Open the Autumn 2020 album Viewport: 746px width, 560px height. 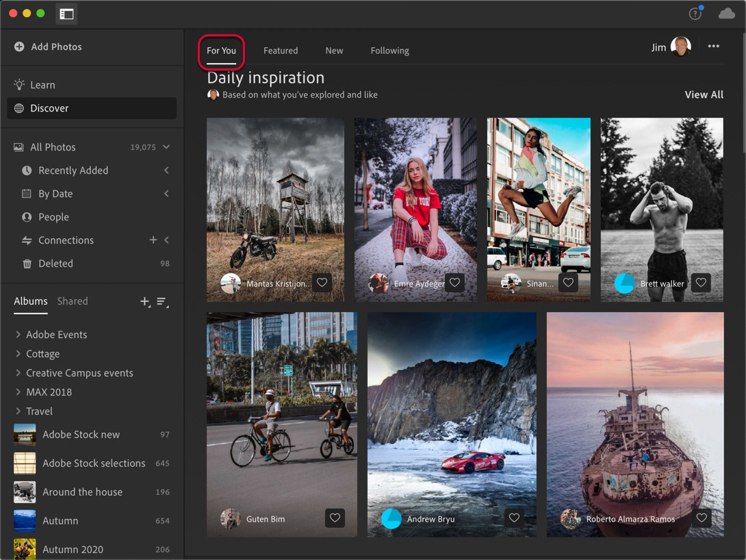coord(92,549)
